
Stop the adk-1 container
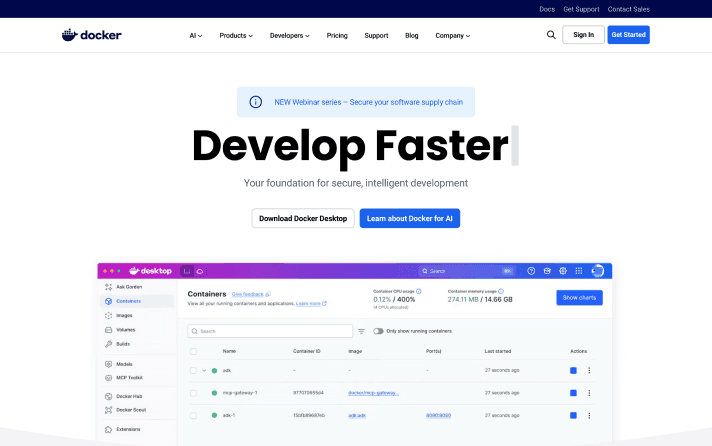point(574,416)
